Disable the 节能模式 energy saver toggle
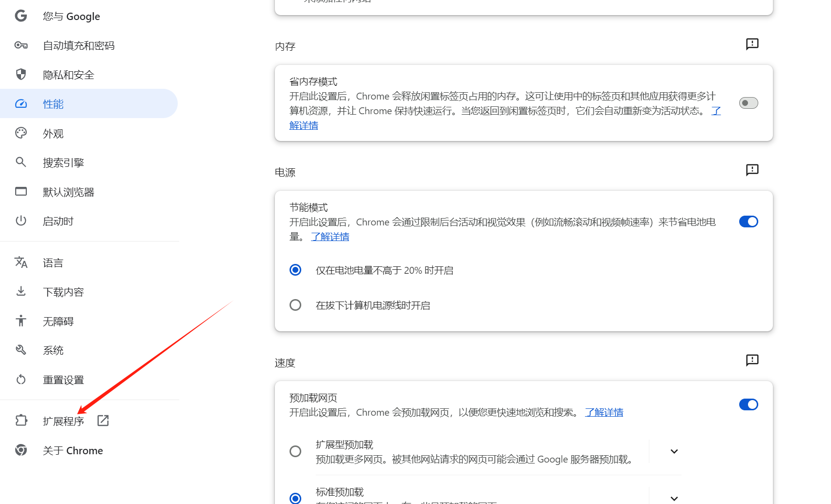831x504 pixels. tap(748, 222)
